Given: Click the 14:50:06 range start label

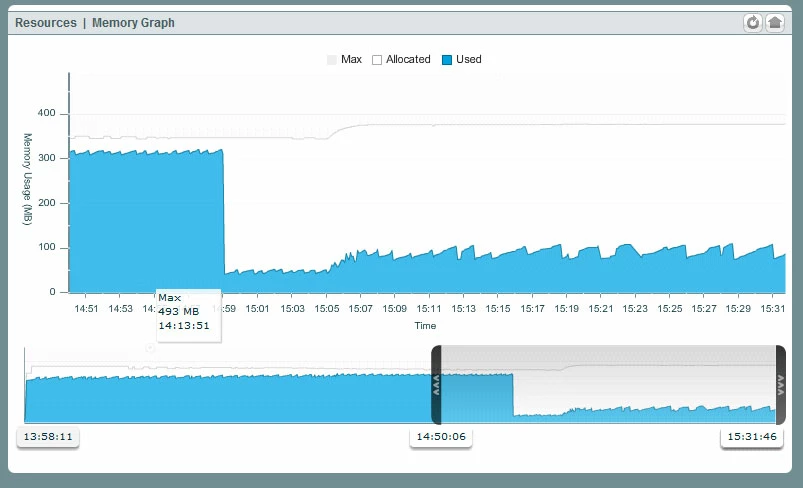Looking at the screenshot, I should coord(441,437).
